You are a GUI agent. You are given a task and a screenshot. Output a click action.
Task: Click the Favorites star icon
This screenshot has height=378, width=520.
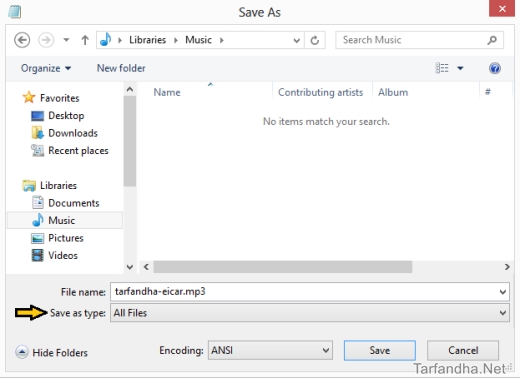[x=29, y=97]
